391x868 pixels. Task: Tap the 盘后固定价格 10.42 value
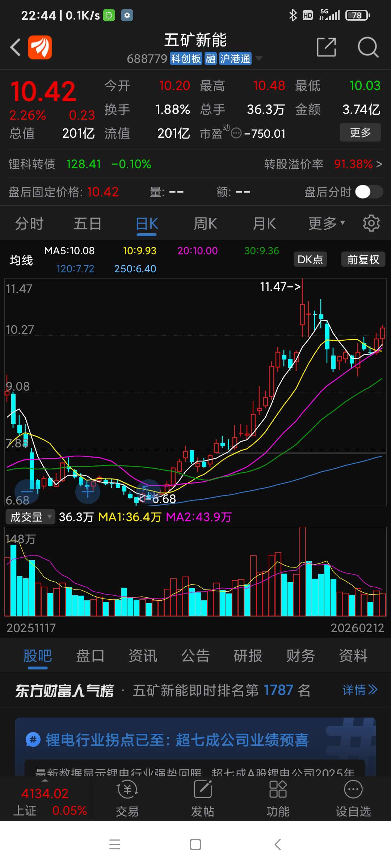pyautogui.click(x=103, y=192)
